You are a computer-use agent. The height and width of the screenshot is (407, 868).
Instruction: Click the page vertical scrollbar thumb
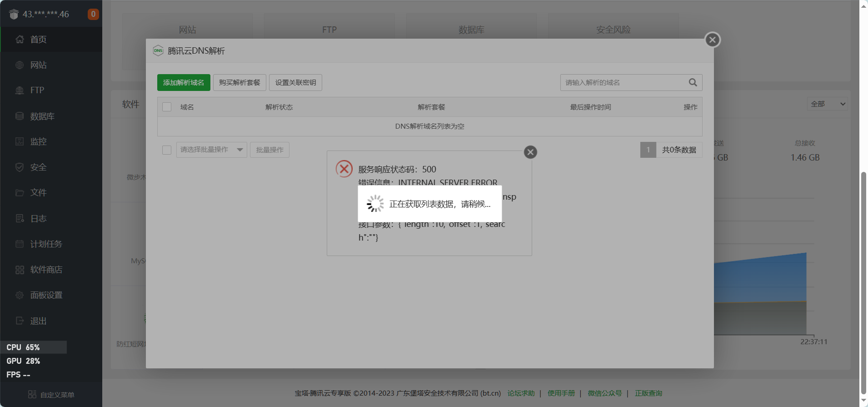[x=863, y=283]
